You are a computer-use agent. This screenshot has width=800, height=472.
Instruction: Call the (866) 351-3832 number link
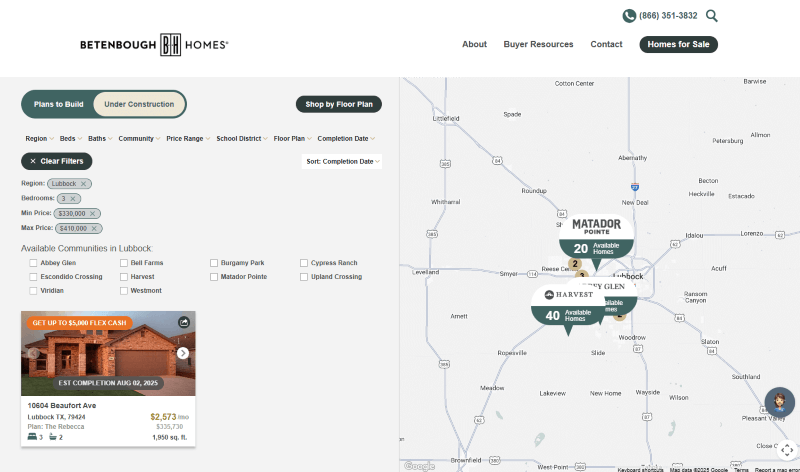(668, 16)
